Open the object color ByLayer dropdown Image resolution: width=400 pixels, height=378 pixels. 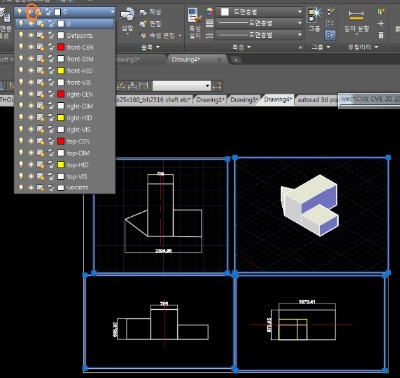tap(260, 12)
